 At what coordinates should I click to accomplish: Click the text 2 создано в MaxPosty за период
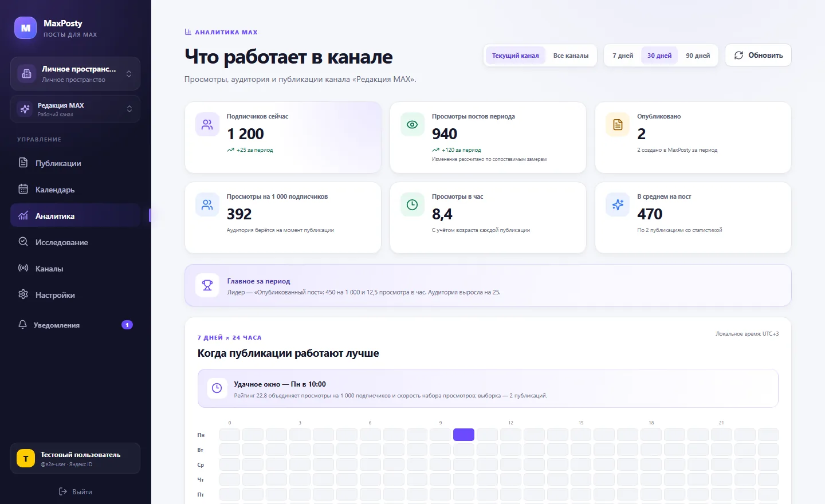677,150
